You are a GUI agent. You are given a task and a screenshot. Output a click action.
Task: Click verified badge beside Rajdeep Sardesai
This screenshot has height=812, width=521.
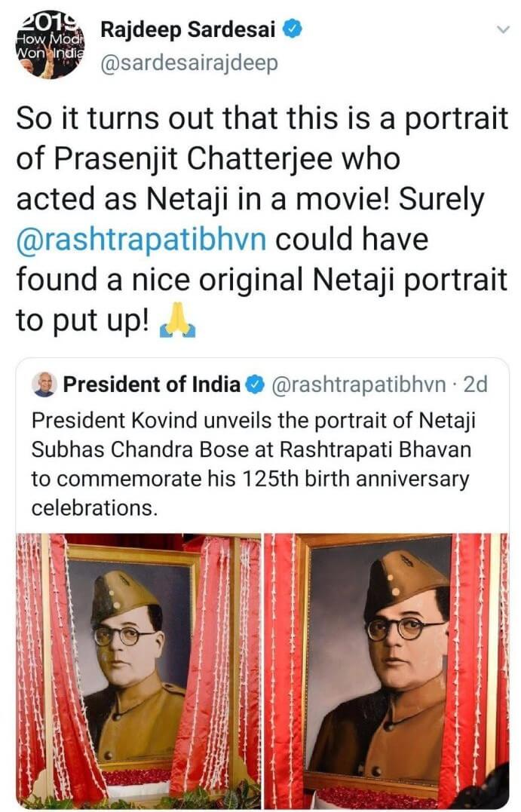click(x=293, y=30)
